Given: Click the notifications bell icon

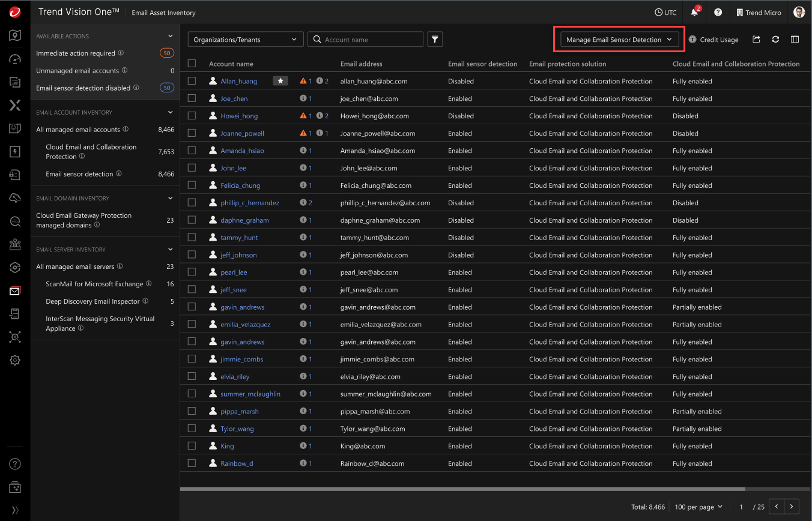Looking at the screenshot, I should click(694, 12).
